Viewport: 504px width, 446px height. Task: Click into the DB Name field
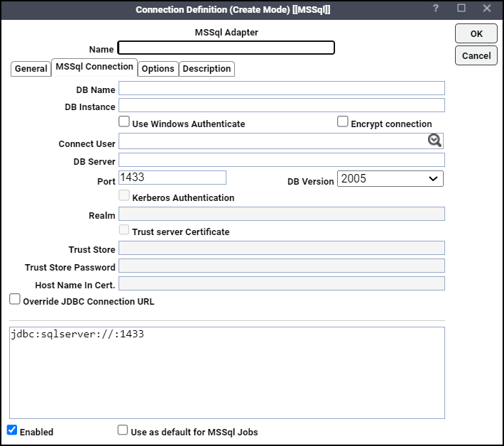tap(282, 88)
